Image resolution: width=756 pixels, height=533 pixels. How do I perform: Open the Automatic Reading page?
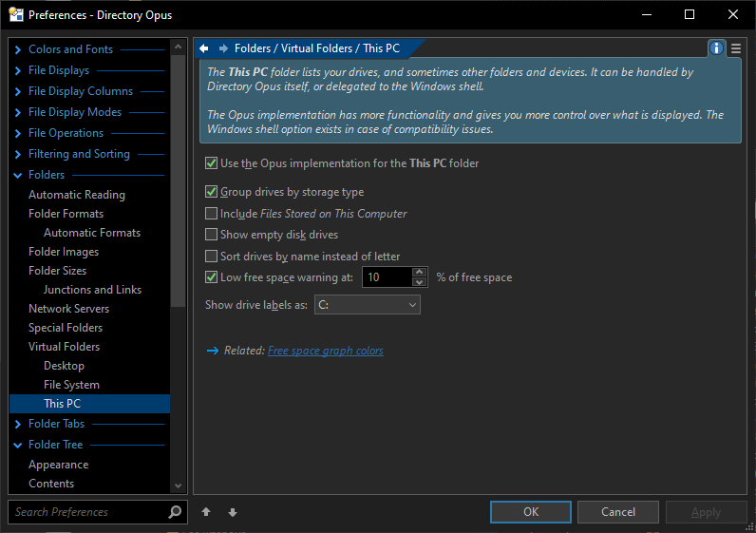click(x=77, y=195)
